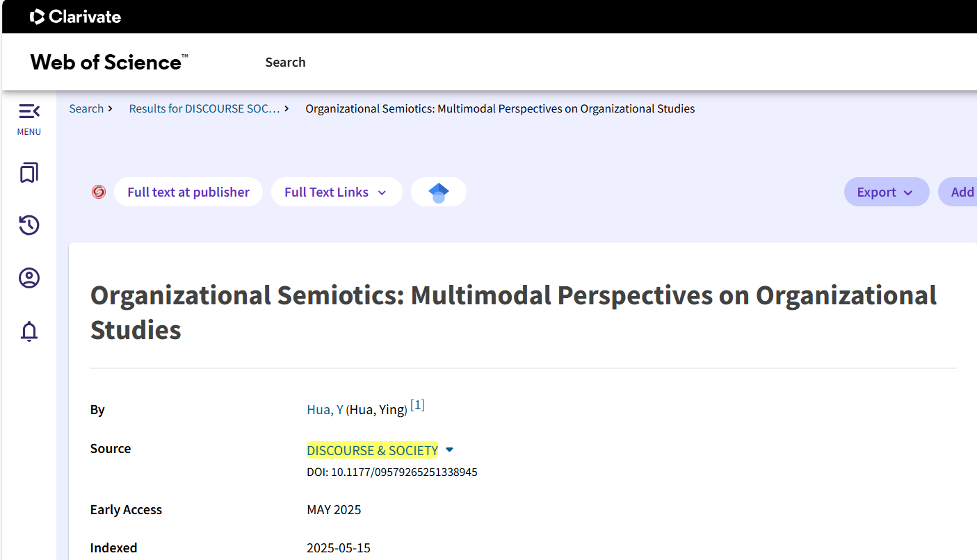Viewport: 977px width, 560px height.
Task: Expand the Full Text Links dropdown
Action: (x=337, y=192)
